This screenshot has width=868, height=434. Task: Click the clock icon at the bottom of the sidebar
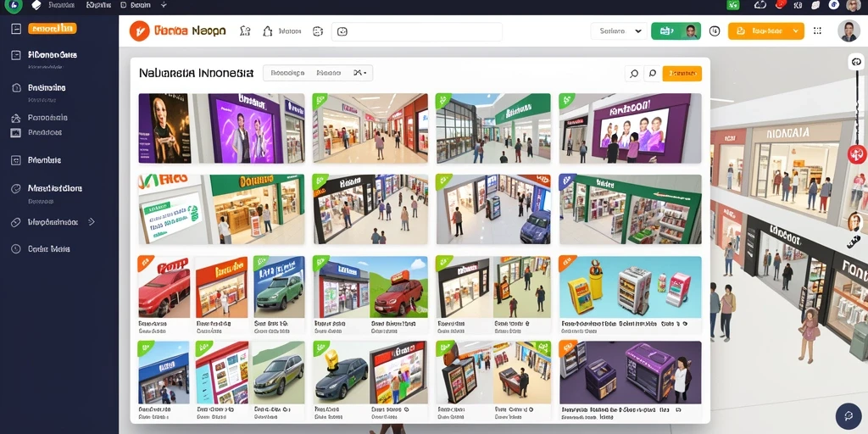[x=16, y=249]
